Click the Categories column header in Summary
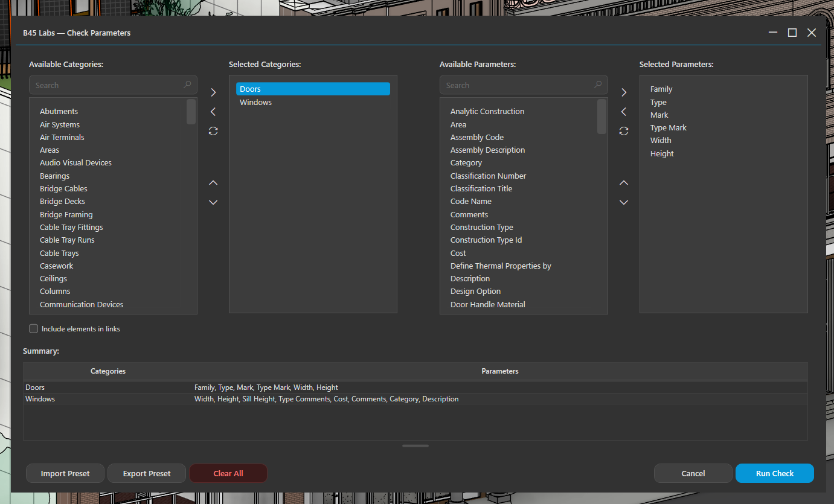 click(108, 371)
